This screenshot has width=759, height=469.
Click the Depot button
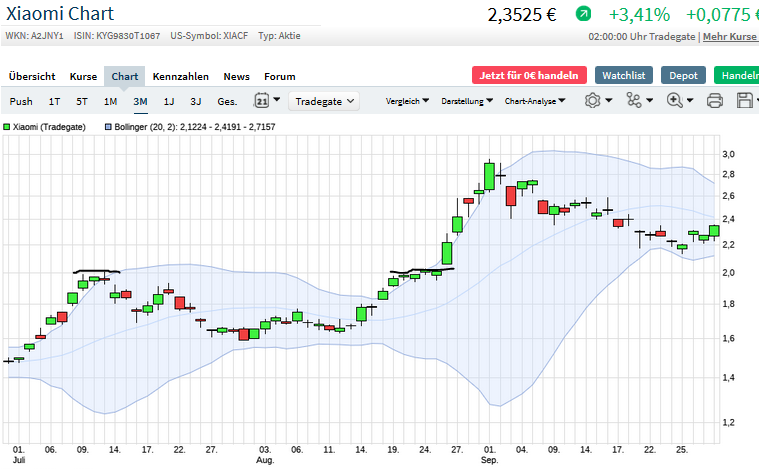[x=683, y=76]
